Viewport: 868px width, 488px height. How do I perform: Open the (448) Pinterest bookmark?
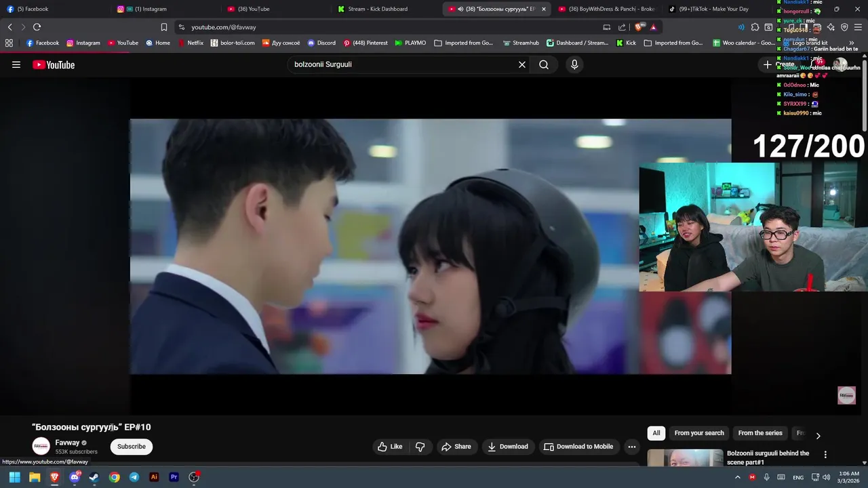[366, 43]
